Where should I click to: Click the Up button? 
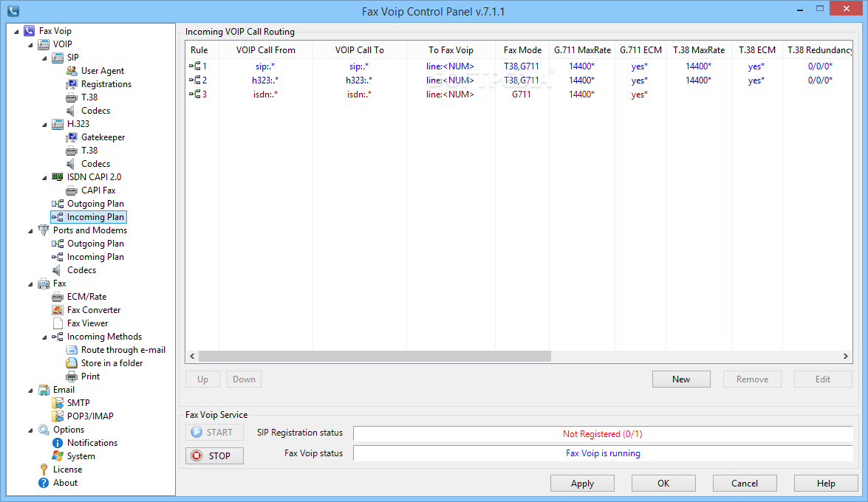(202, 379)
